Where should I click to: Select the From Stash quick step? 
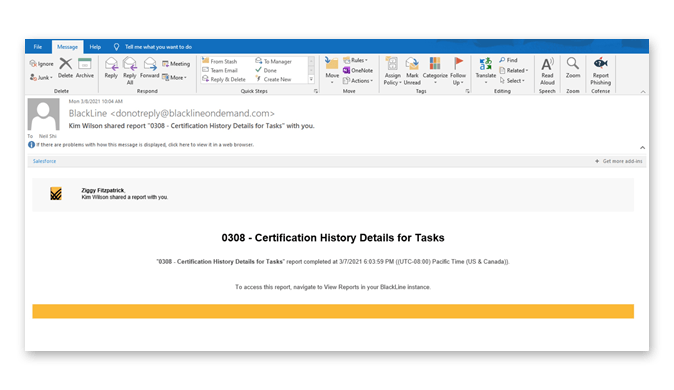click(x=220, y=61)
